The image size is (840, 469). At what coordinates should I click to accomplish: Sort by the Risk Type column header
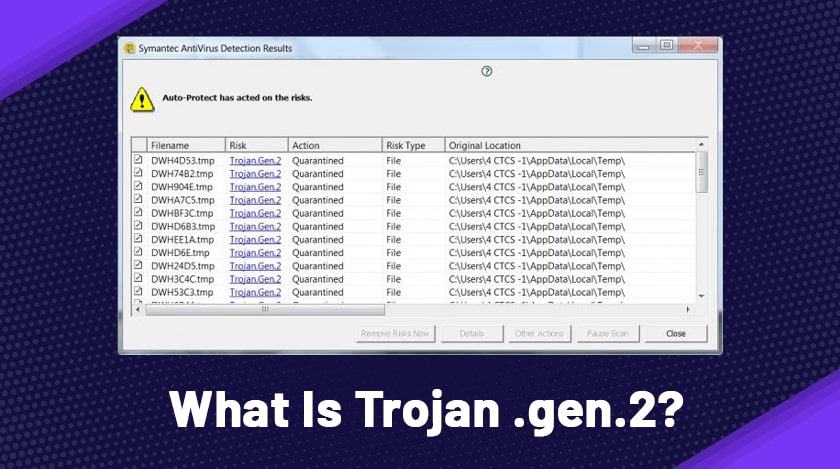click(413, 145)
